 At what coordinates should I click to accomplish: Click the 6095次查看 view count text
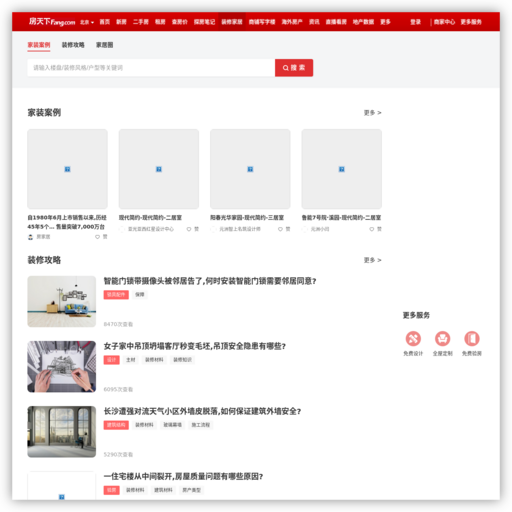[118, 389]
